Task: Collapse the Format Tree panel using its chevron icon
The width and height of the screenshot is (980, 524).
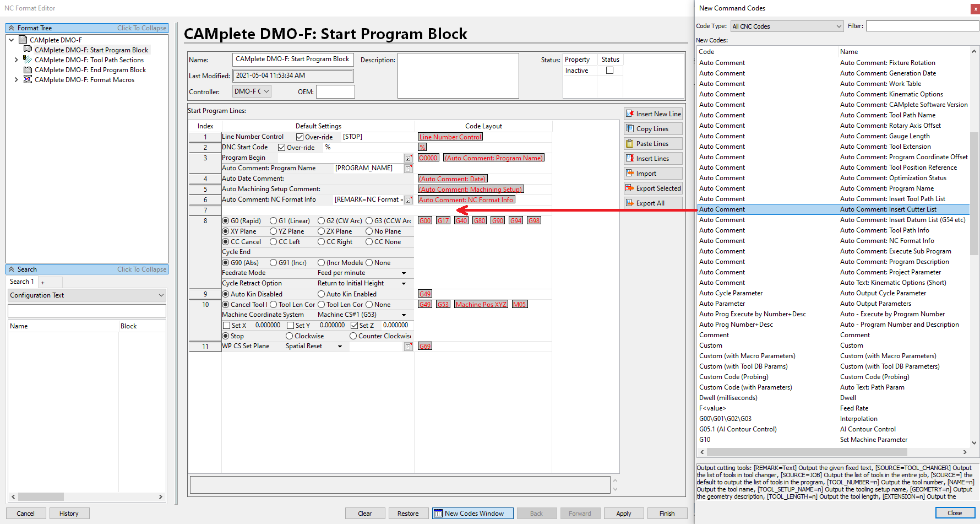Action: (11, 28)
